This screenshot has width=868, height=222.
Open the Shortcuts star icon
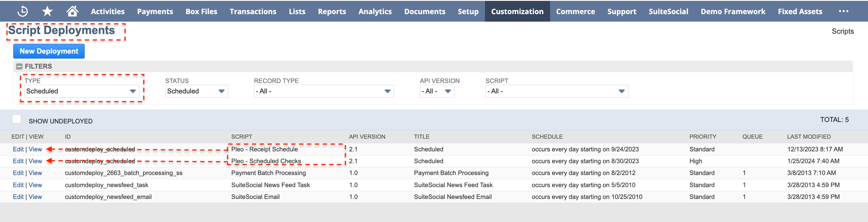47,11
